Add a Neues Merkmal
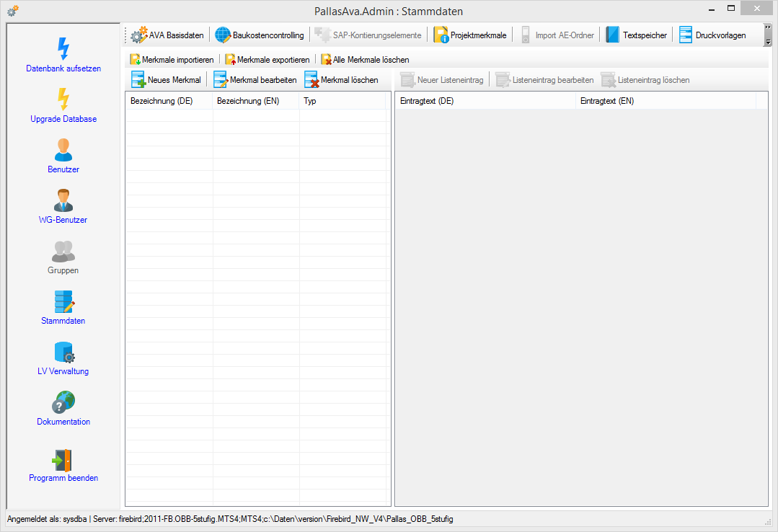 coord(167,80)
